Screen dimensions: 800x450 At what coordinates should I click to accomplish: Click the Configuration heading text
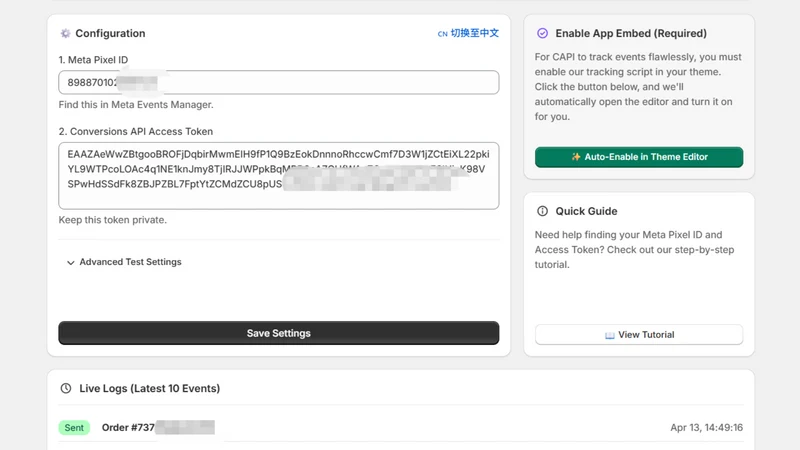click(110, 33)
